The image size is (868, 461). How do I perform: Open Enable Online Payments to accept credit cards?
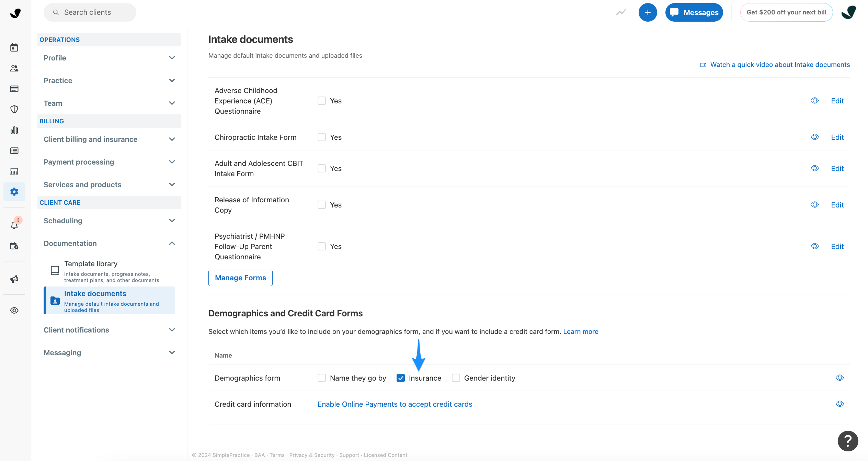395,404
